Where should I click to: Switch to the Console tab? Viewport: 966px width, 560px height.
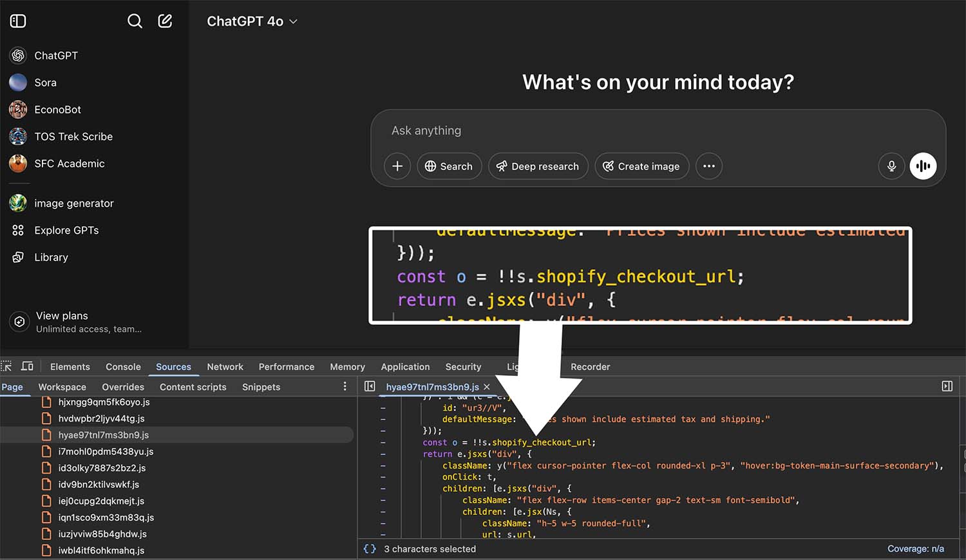tap(123, 367)
